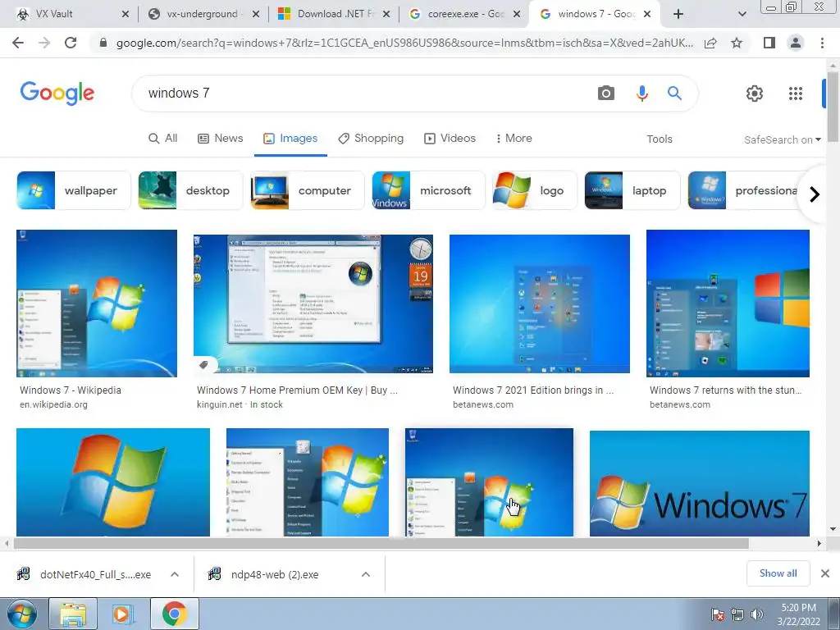Switch to the Videos tab
Screen dimensions: 840x630
point(450,138)
